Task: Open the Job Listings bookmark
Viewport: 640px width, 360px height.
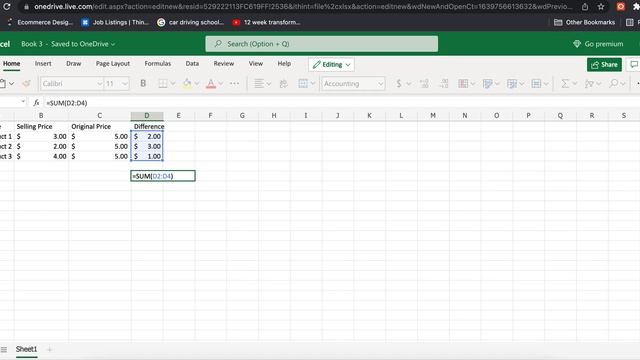Action: click(x=115, y=22)
